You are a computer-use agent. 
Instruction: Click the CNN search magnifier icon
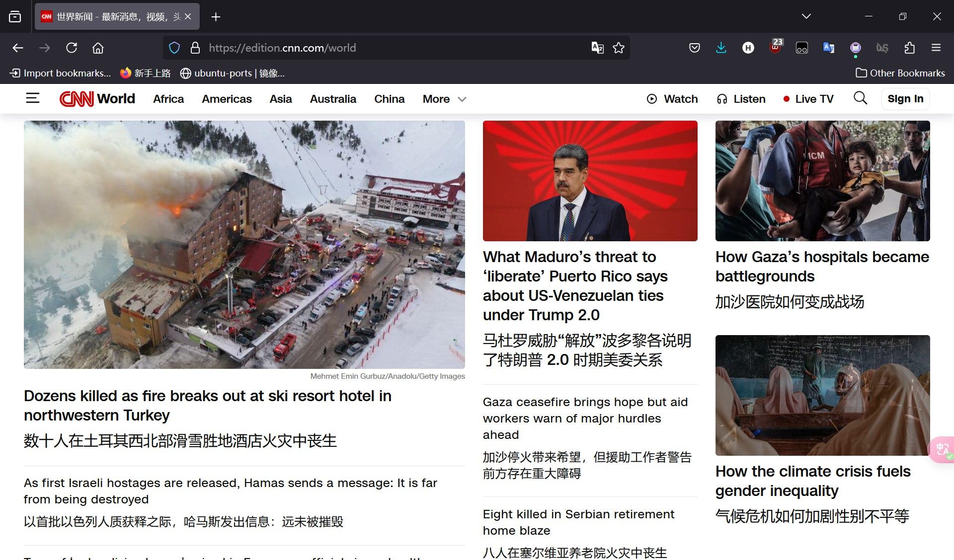click(860, 98)
